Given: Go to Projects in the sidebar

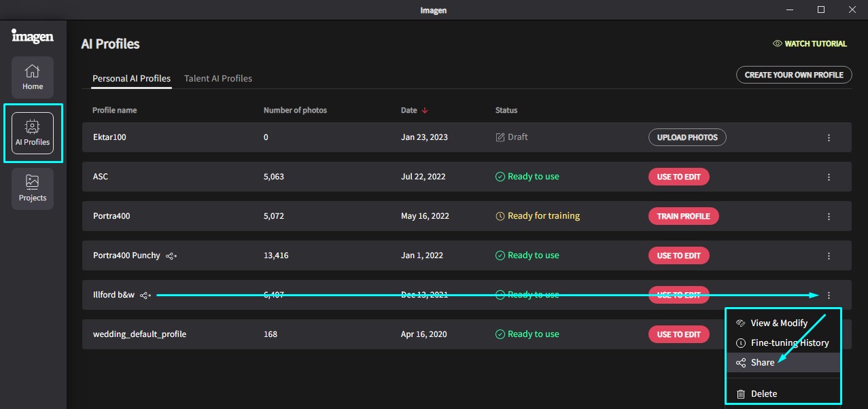Looking at the screenshot, I should 33,189.
